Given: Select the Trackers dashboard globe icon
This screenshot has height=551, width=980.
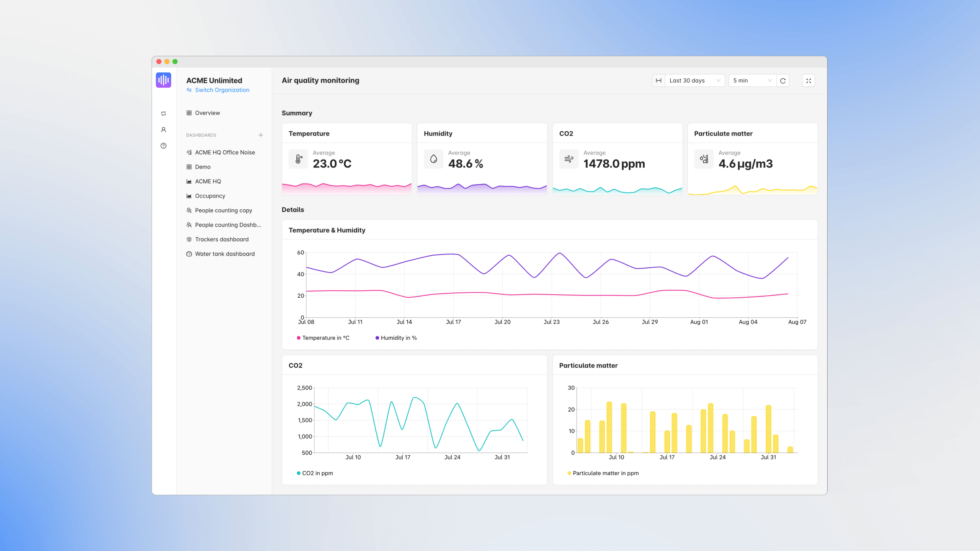Looking at the screenshot, I should coord(189,239).
